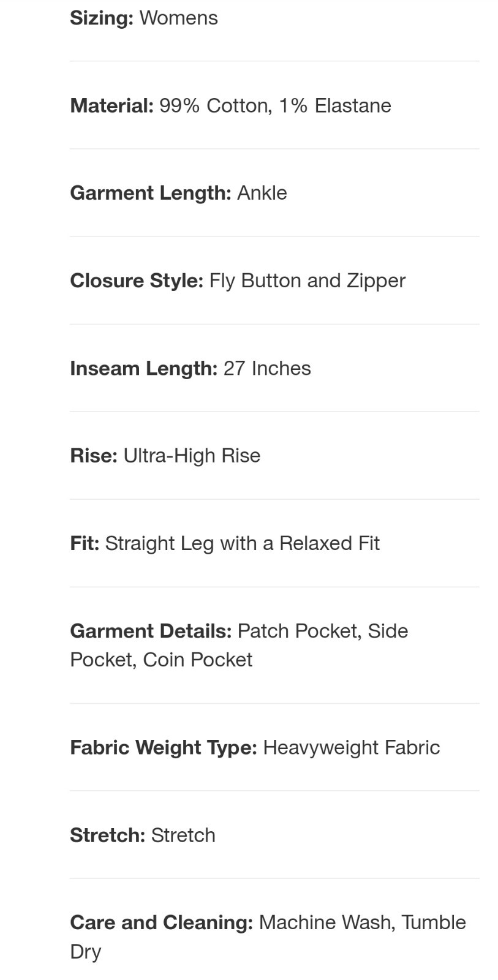Click the 'Fabric Weight Type:' label
This screenshot has width=498, height=980.
(x=163, y=747)
